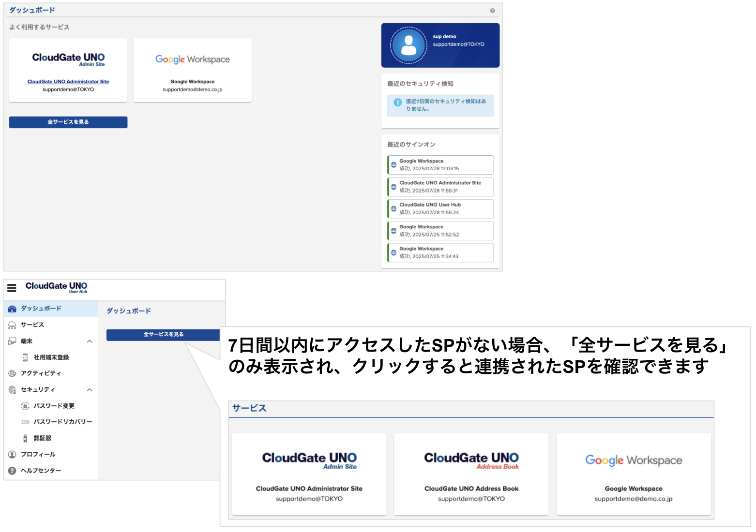The image size is (756, 532).
Task: Click the phone icon beside 社用端末登録
Action: click(25, 357)
